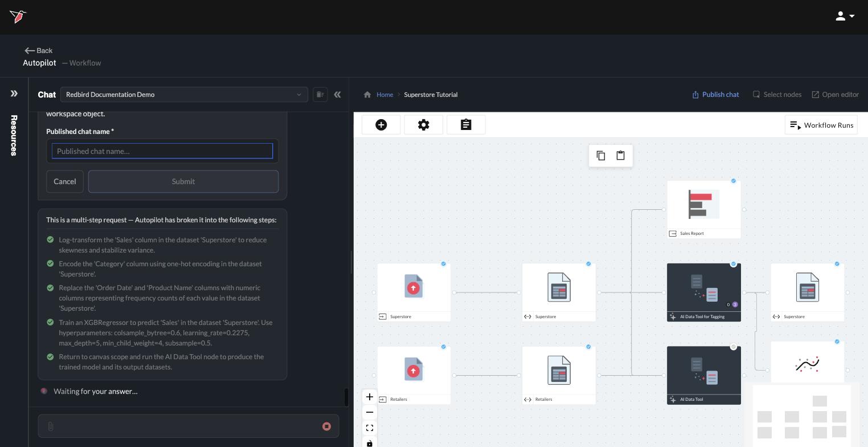Screen dimensions: 868x447
Task: Click Publish chat button
Action: coord(715,95)
